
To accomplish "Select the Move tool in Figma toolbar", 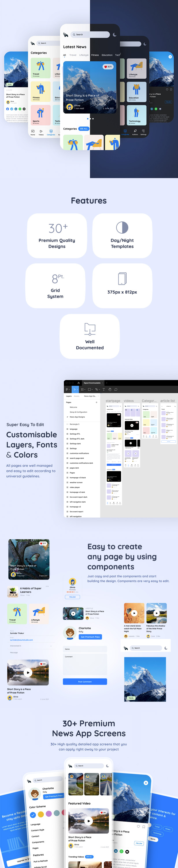I will click(x=74, y=389).
